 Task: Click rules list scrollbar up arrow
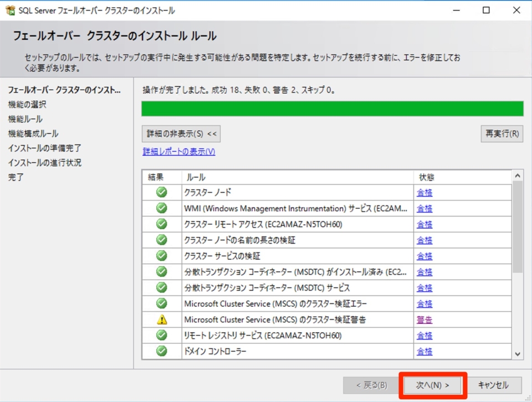(518, 176)
